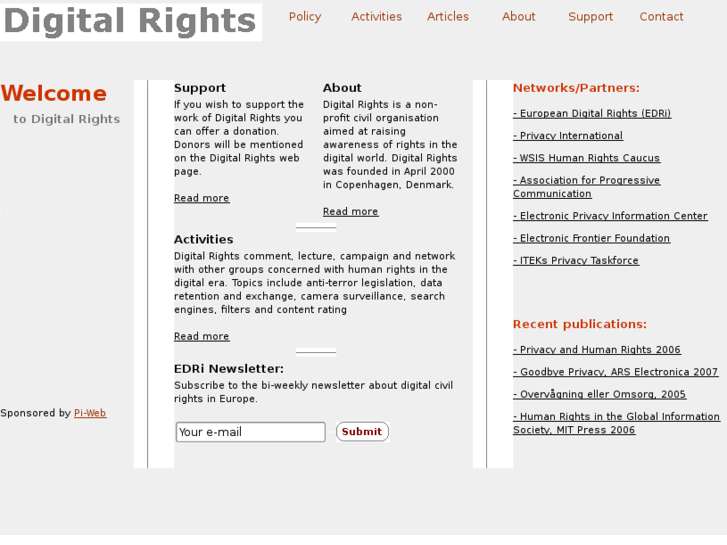Click the Recent publications: heading
Image resolution: width=727 pixels, height=545 pixels.
(x=580, y=324)
